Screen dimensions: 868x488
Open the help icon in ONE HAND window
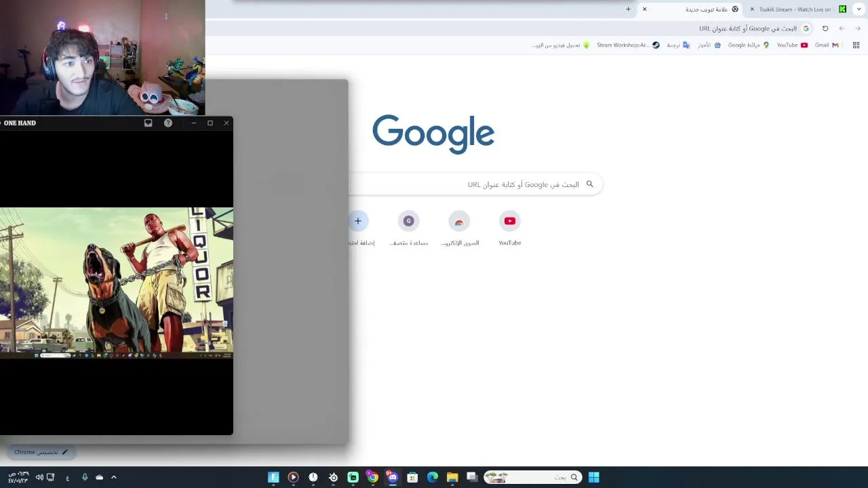tap(168, 123)
